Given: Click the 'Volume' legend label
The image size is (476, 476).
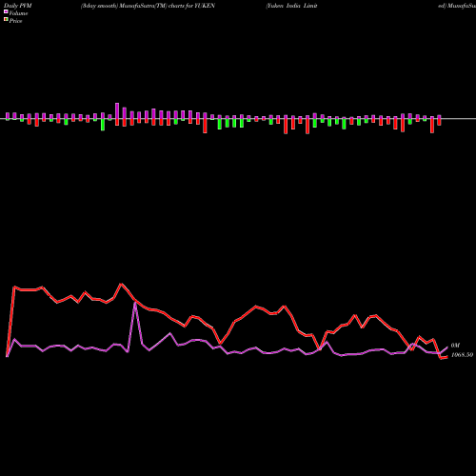Looking at the screenshot, I should (x=18, y=13).
